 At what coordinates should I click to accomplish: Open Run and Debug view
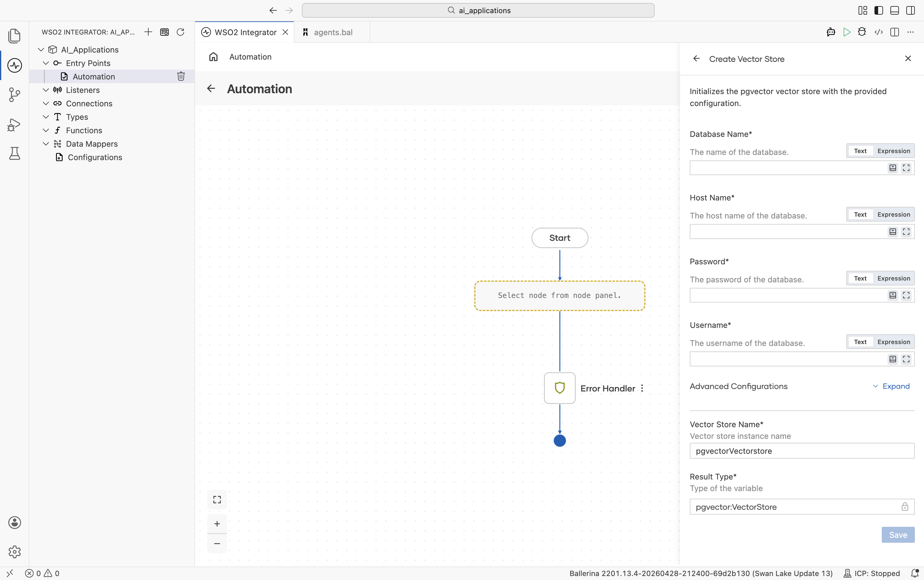click(14, 125)
